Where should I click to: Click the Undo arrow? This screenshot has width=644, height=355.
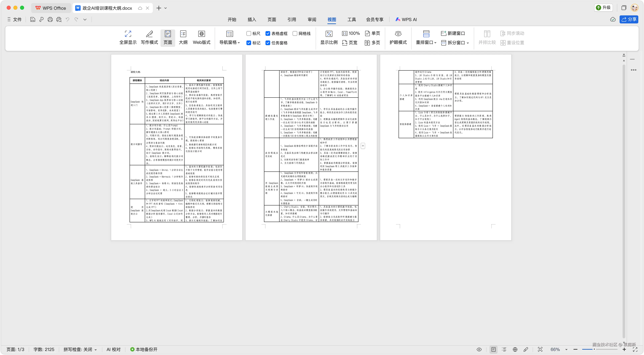68,20
